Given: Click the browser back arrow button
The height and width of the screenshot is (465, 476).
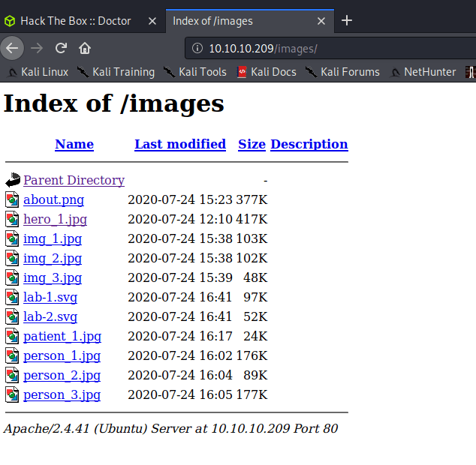Looking at the screenshot, I should coord(11,48).
